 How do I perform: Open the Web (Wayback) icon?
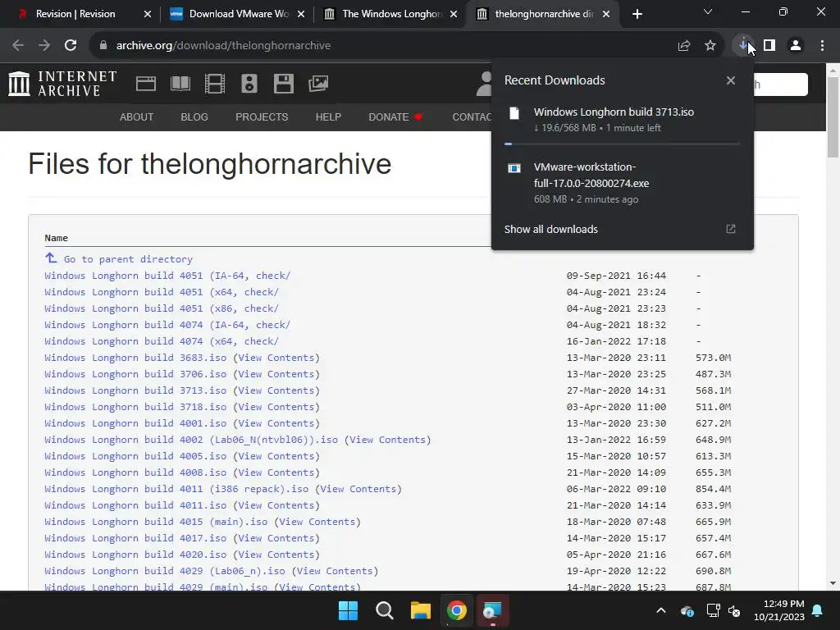click(x=146, y=84)
